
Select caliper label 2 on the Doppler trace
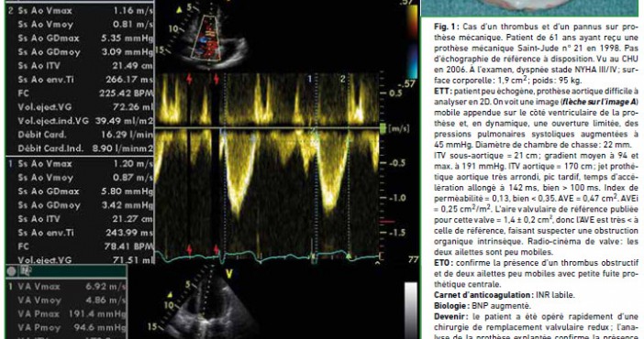pos(342,79)
